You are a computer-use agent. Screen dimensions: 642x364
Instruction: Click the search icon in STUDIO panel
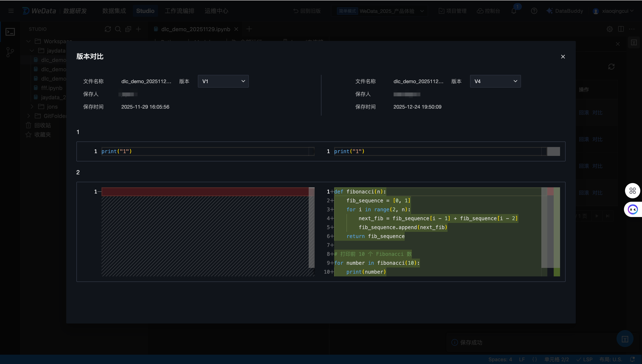click(118, 29)
